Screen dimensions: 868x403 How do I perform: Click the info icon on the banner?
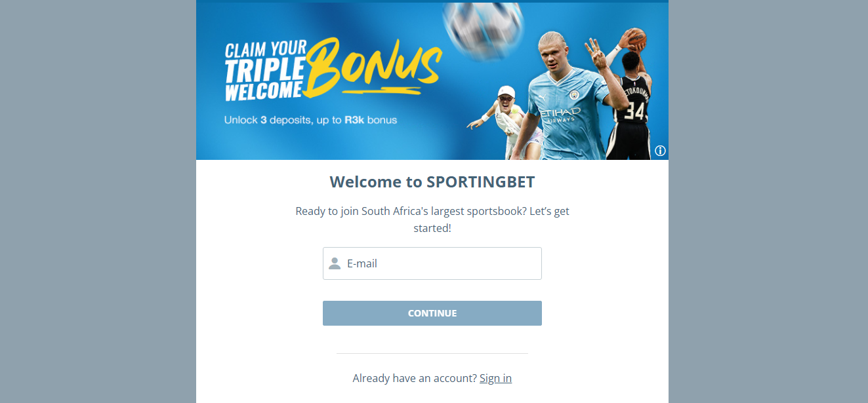coord(660,151)
